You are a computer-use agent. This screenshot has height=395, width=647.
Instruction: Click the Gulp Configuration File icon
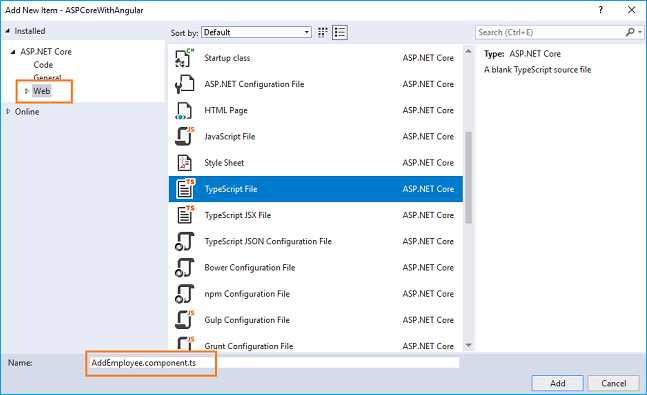click(x=184, y=320)
